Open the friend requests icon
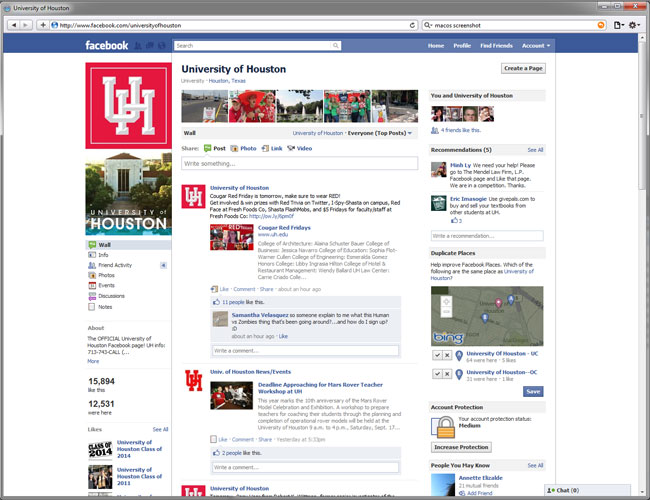The width and height of the screenshot is (650, 500). (138, 46)
